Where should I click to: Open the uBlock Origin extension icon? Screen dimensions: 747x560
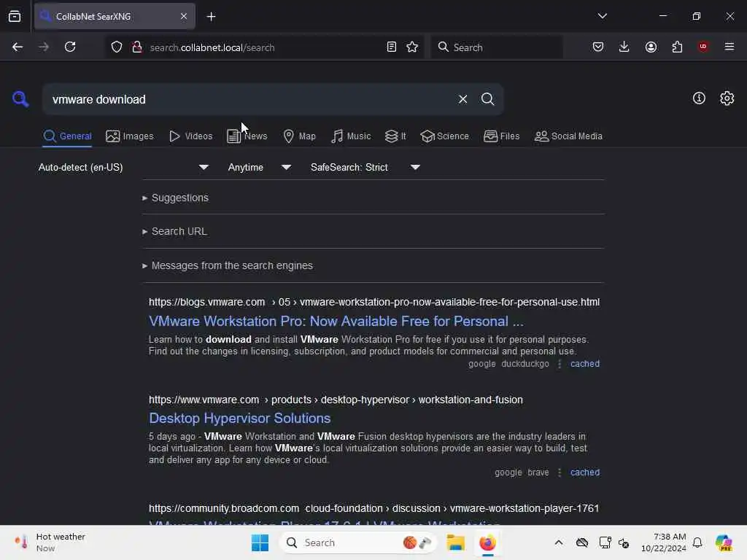[703, 47]
